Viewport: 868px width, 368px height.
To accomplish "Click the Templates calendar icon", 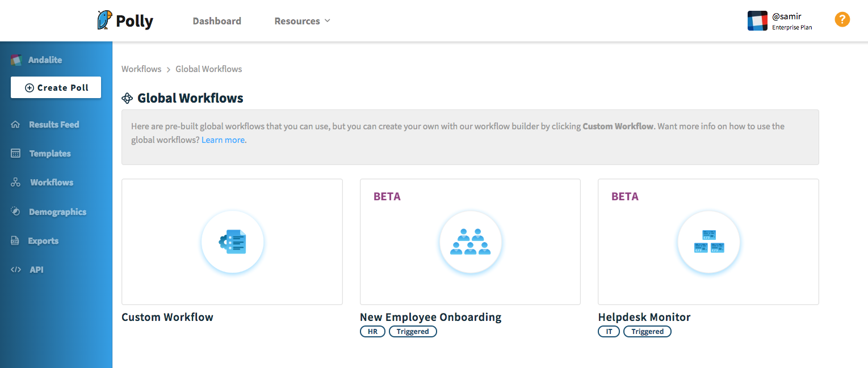I will 15,154.
